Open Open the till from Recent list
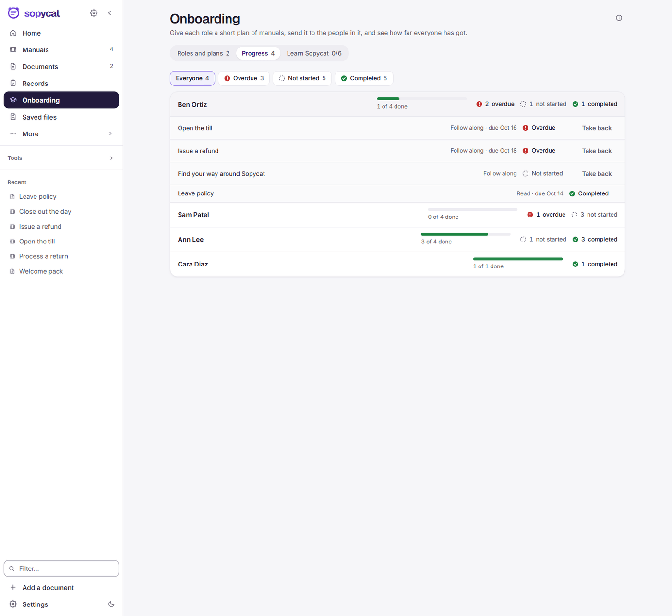This screenshot has width=672, height=616. (x=61, y=242)
